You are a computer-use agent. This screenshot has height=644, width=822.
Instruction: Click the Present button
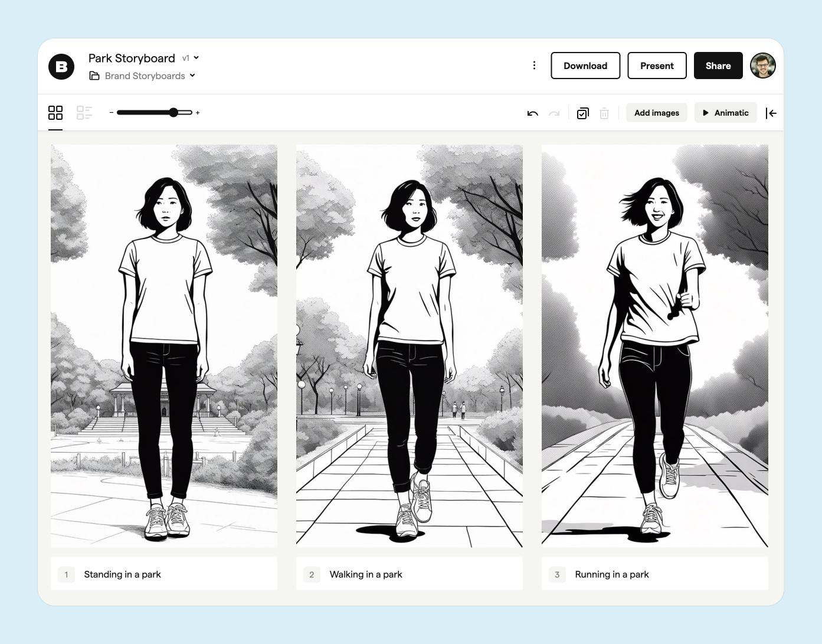pyautogui.click(x=657, y=66)
